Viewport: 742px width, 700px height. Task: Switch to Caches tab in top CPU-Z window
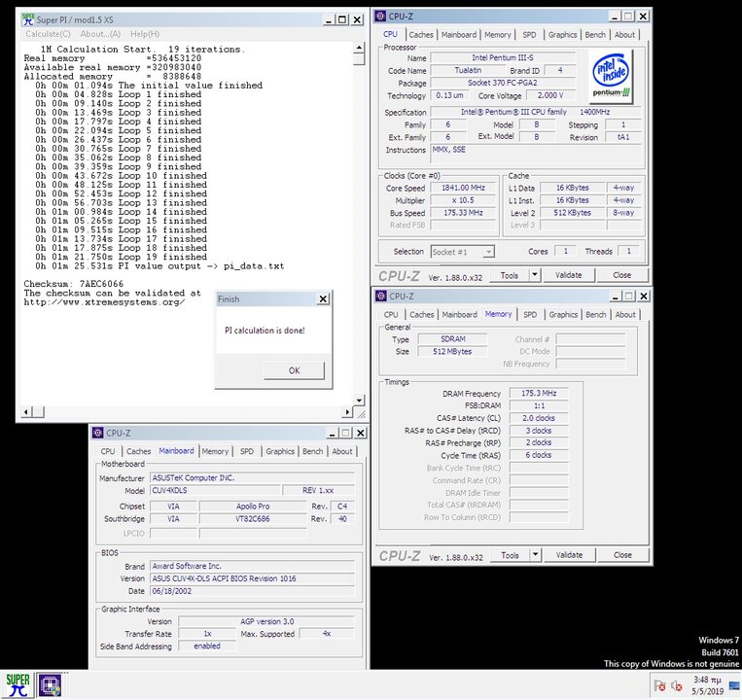pyautogui.click(x=421, y=35)
